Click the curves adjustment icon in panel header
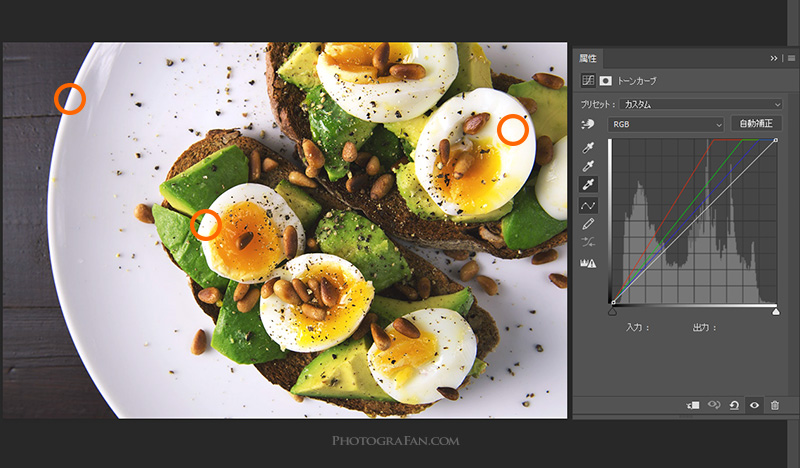800x468 pixels. [588, 80]
